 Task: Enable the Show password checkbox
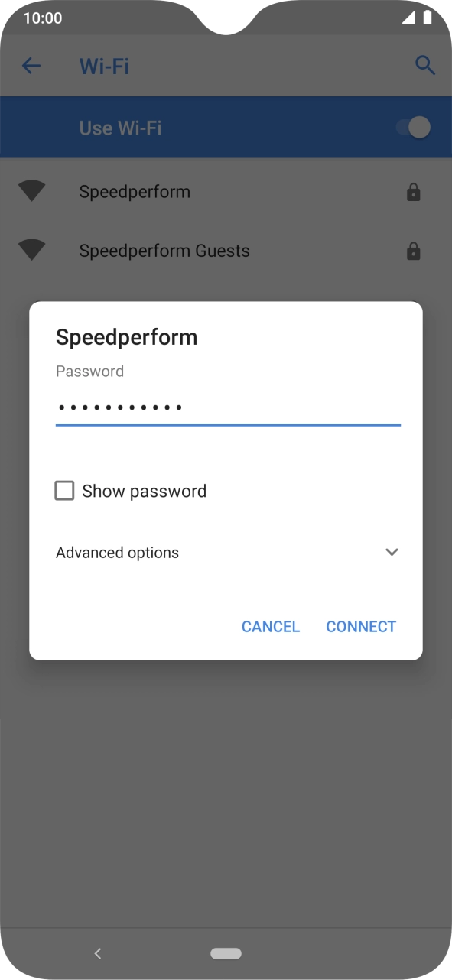tap(64, 490)
